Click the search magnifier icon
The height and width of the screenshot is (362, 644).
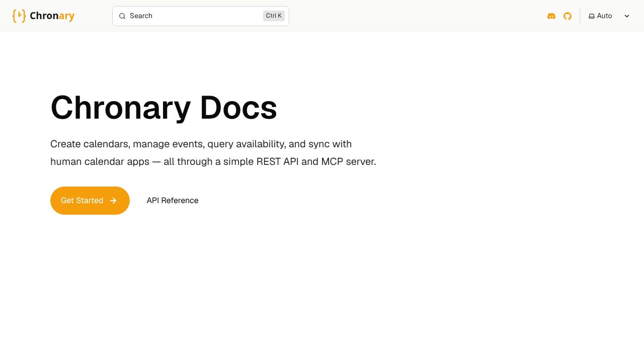click(x=122, y=16)
